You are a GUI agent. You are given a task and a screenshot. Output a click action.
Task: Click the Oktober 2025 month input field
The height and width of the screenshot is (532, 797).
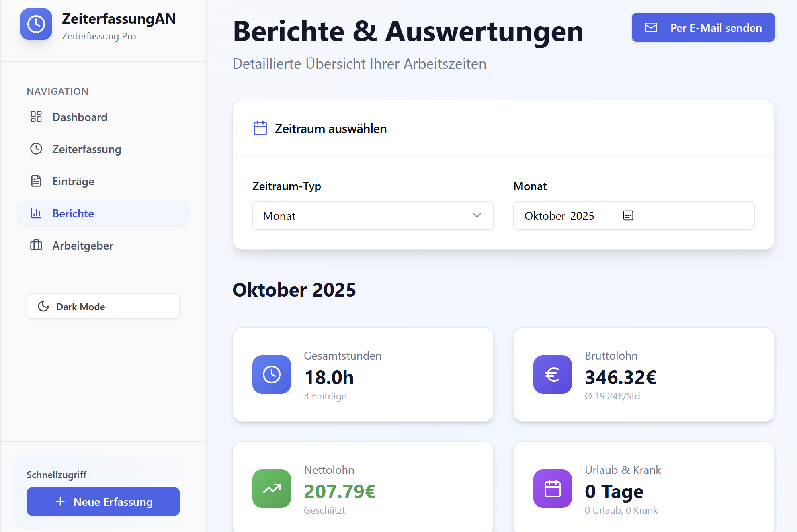pyautogui.click(x=634, y=215)
